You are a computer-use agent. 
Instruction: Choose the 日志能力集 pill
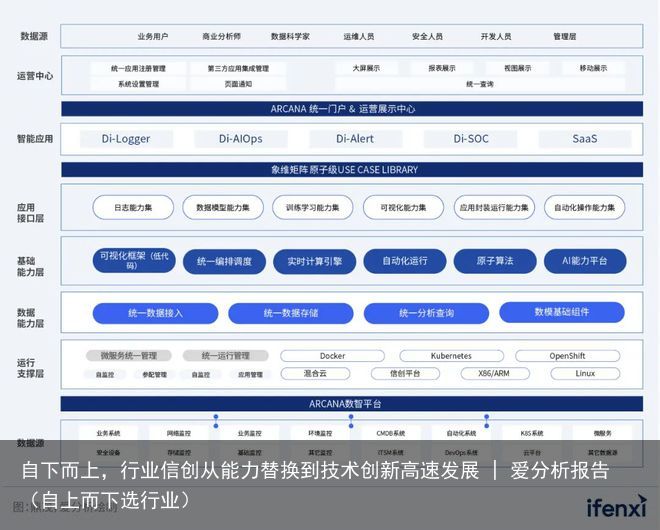pos(133,207)
